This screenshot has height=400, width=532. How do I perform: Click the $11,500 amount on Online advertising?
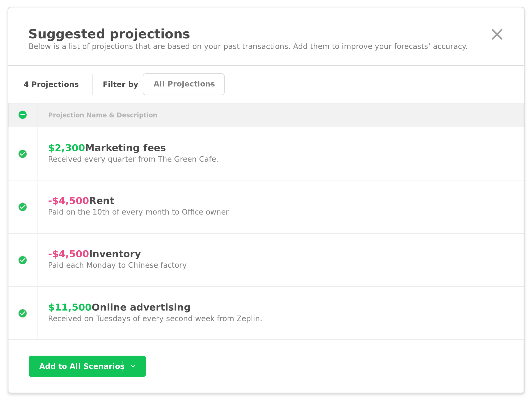[70, 307]
